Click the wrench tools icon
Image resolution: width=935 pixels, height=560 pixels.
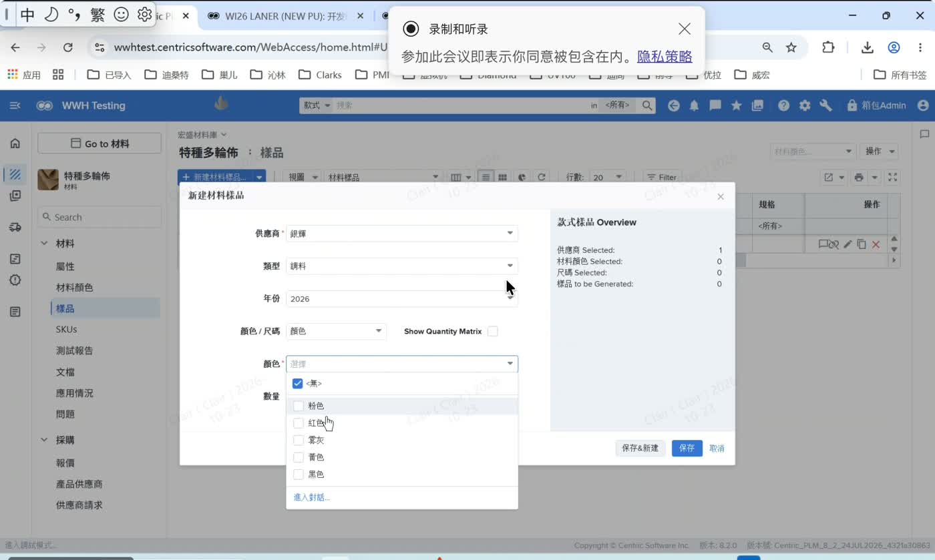click(825, 105)
